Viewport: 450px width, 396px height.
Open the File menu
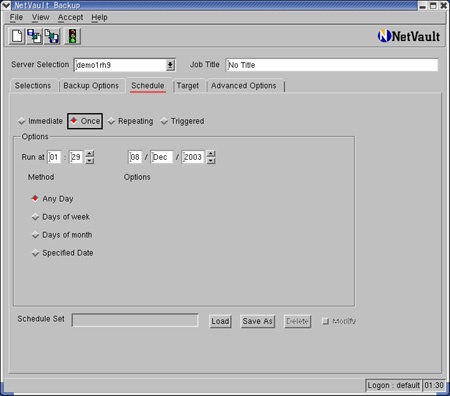[16, 17]
